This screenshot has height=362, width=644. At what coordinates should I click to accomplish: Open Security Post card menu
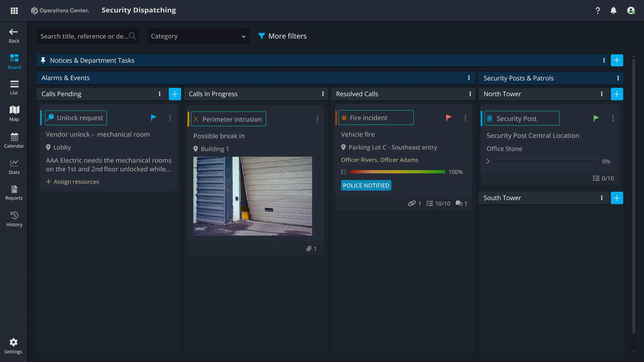[613, 118]
